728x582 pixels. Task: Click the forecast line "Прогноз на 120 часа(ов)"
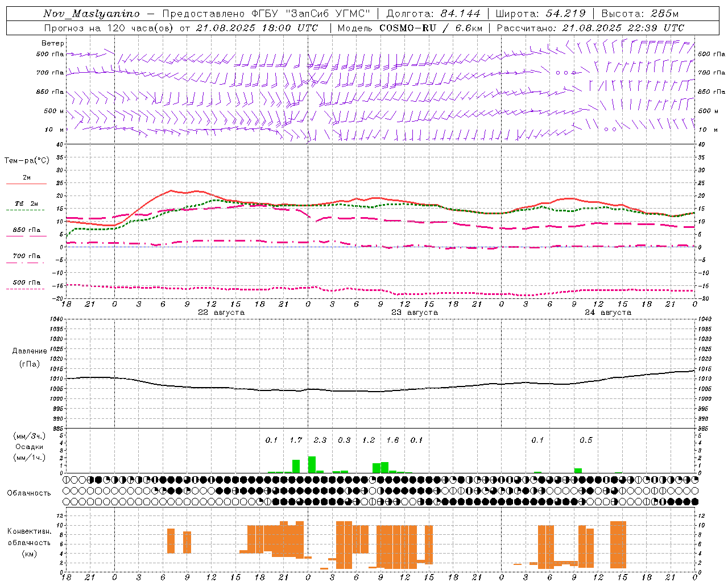(109, 28)
